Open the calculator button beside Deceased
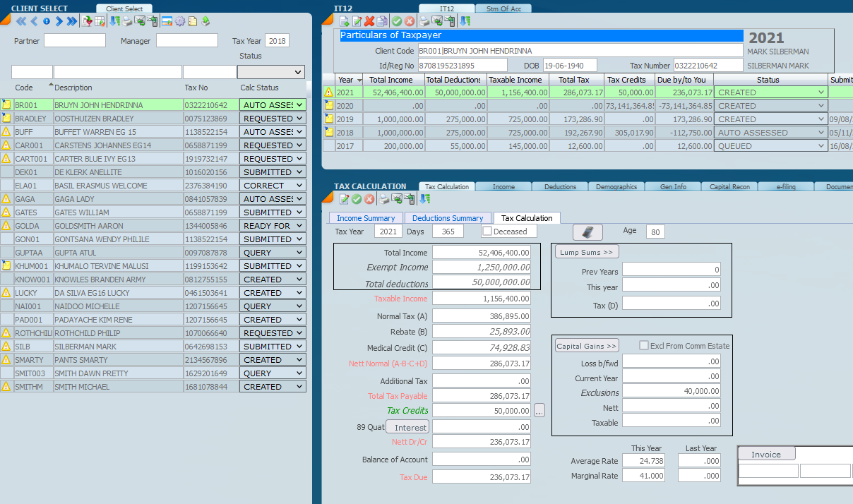The height and width of the screenshot is (504, 853). pos(587,232)
